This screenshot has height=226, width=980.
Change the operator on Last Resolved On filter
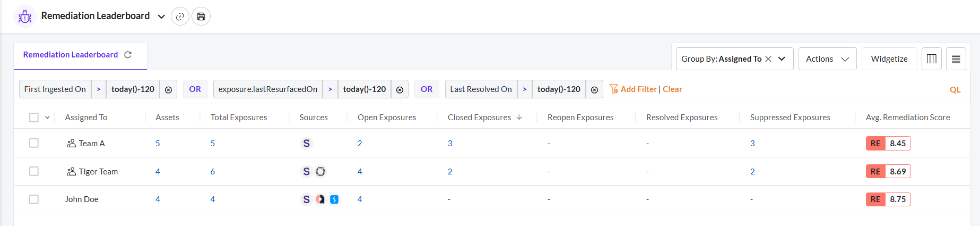tap(525, 89)
